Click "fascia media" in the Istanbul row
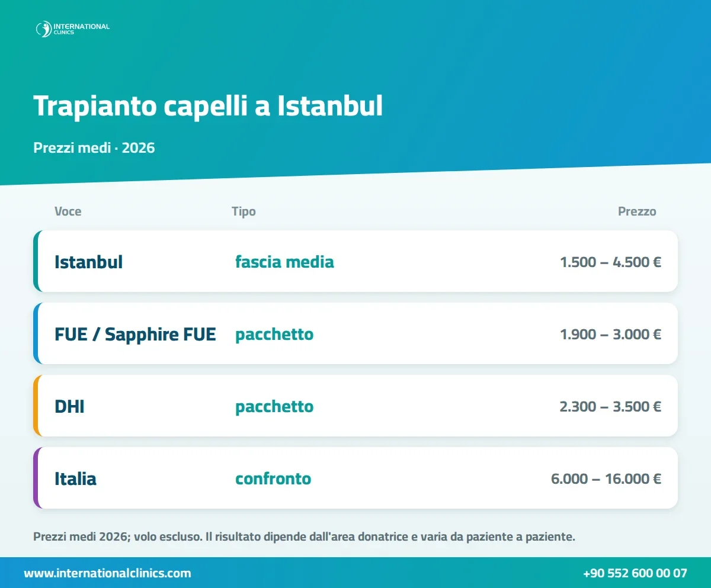711x588 pixels. pyautogui.click(x=284, y=262)
